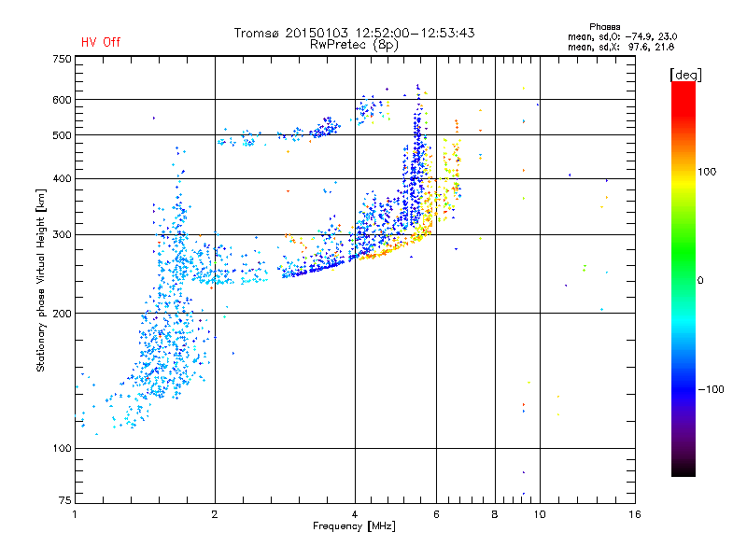The height and width of the screenshot is (560, 747).
Task: Click the colorbar label '100'
Action: coord(707,172)
